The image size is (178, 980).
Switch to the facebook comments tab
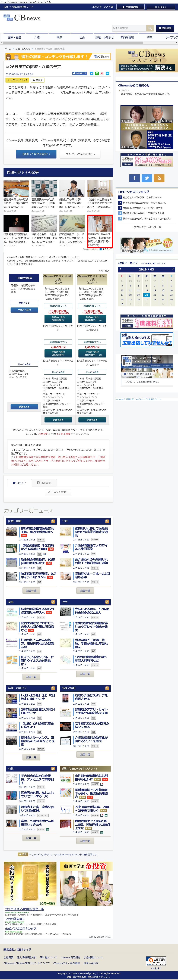[44, 483]
